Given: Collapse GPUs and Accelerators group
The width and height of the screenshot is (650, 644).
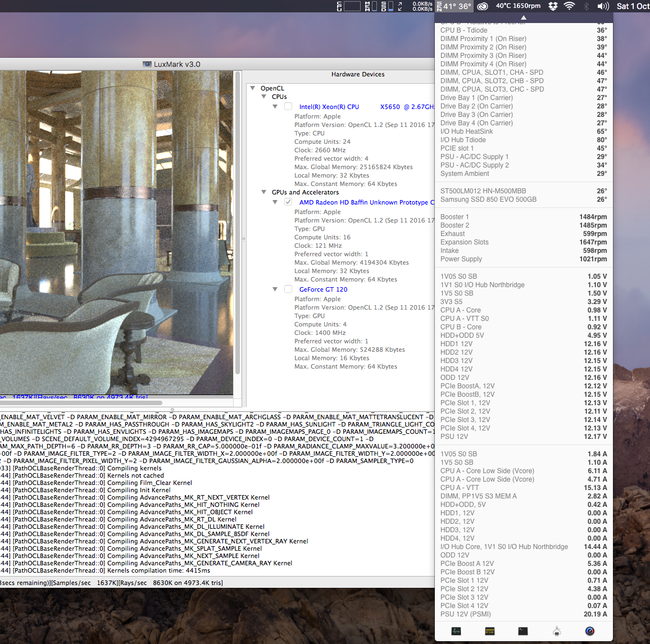Looking at the screenshot, I should click(263, 192).
